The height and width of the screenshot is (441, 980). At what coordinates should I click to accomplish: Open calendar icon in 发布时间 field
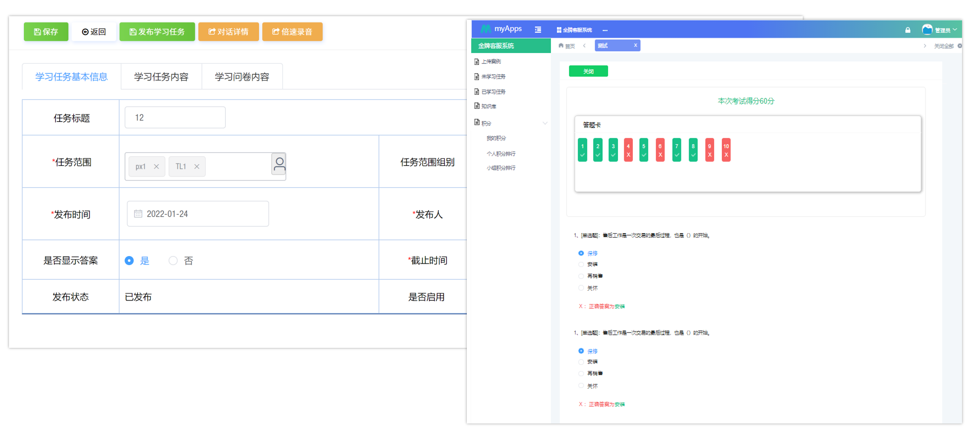click(138, 214)
